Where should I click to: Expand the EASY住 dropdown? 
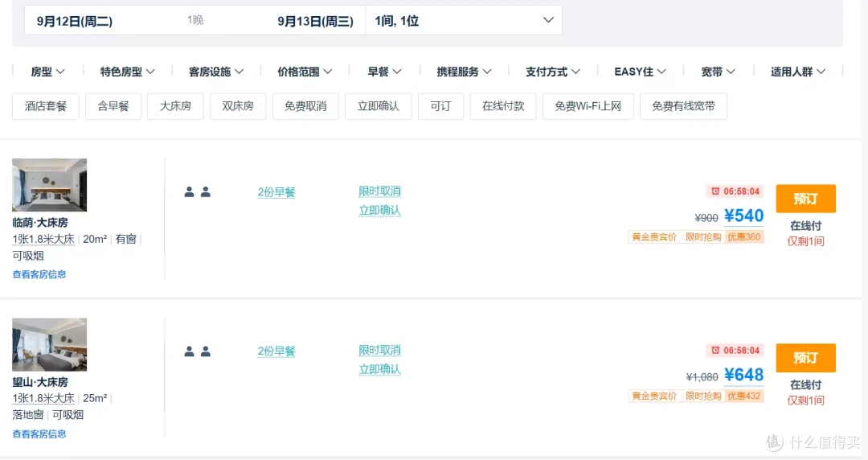click(640, 72)
